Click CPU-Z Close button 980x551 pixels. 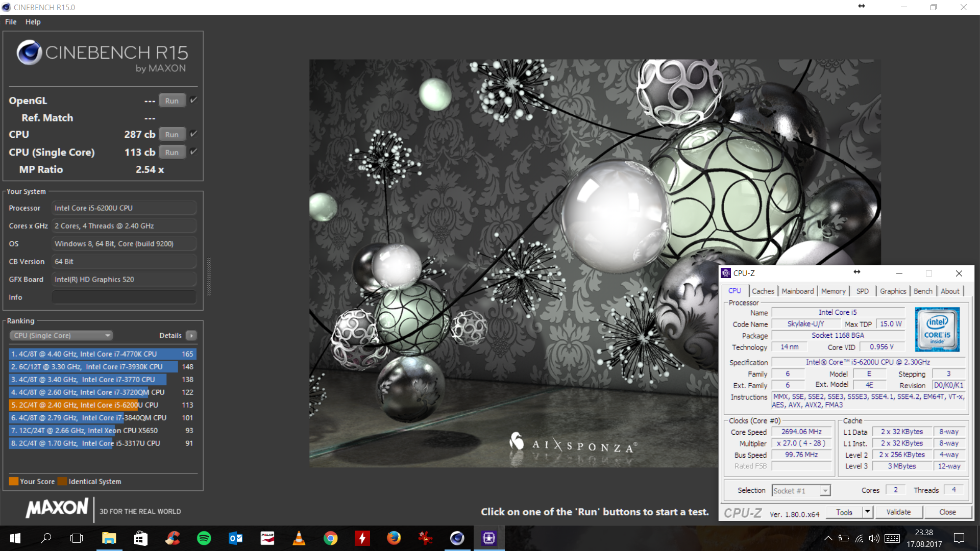click(947, 512)
